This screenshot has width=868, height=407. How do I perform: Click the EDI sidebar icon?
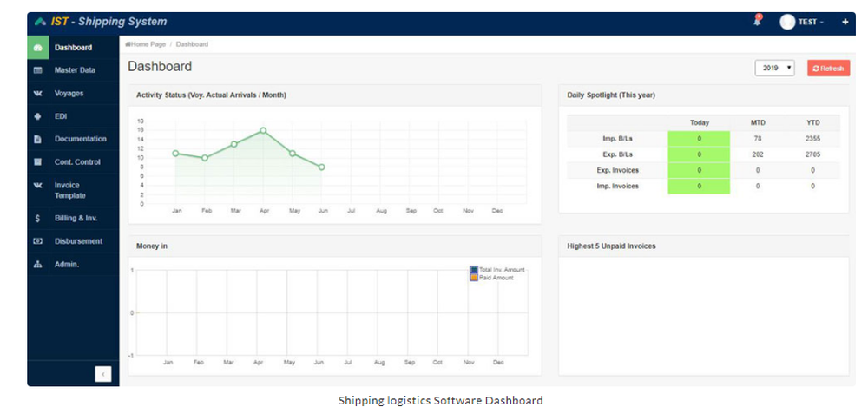point(37,116)
